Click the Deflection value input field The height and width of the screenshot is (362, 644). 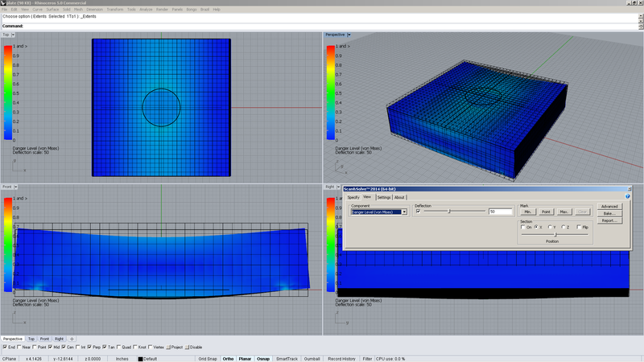click(501, 212)
